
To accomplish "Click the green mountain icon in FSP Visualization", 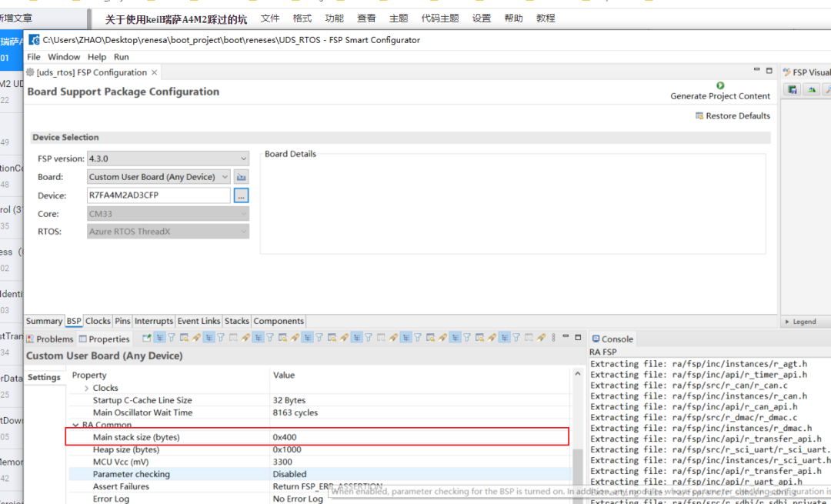I will [812, 89].
